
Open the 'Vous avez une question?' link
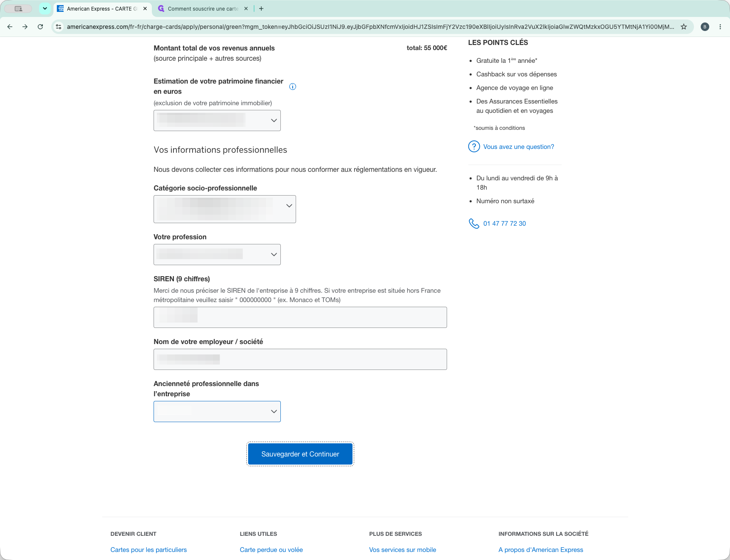coord(519,147)
